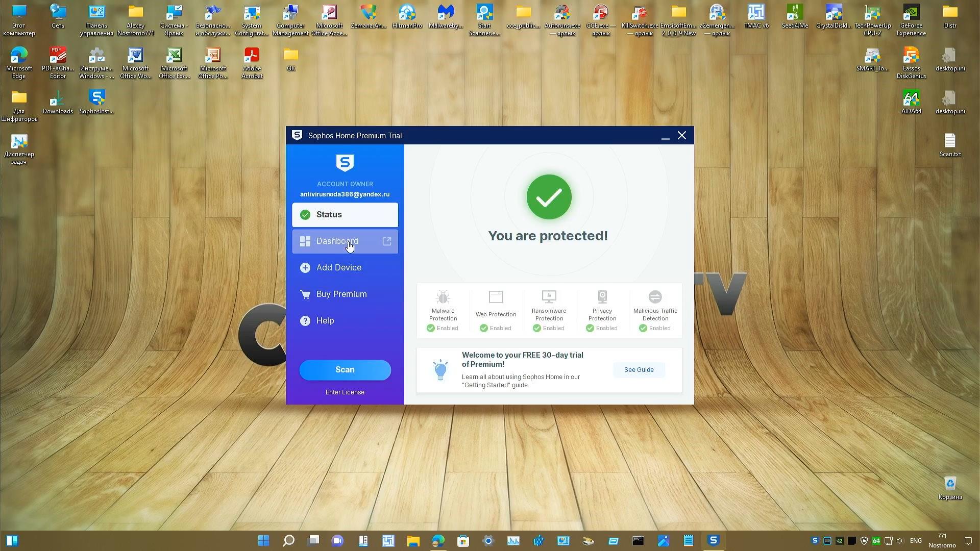Open Help via the question mark icon

305,320
